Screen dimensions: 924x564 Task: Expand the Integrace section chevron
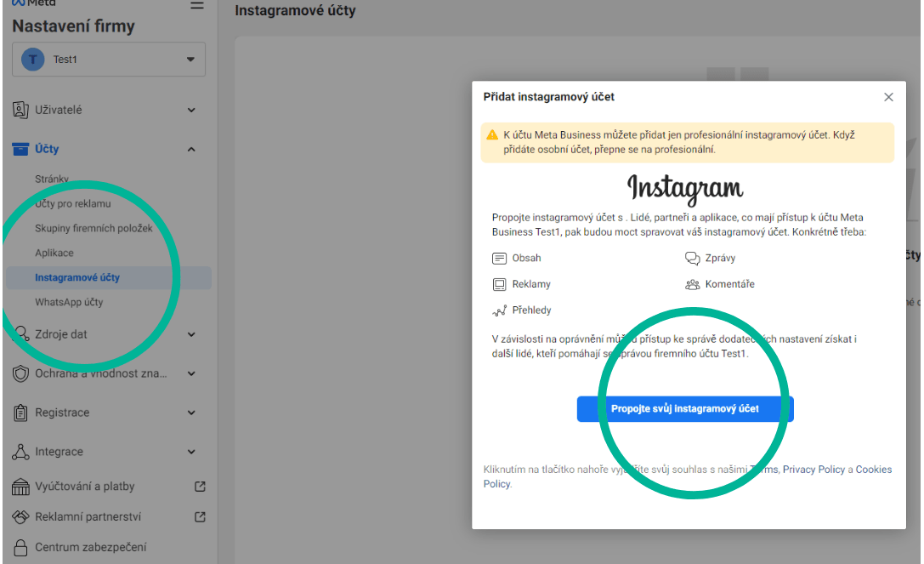(191, 452)
